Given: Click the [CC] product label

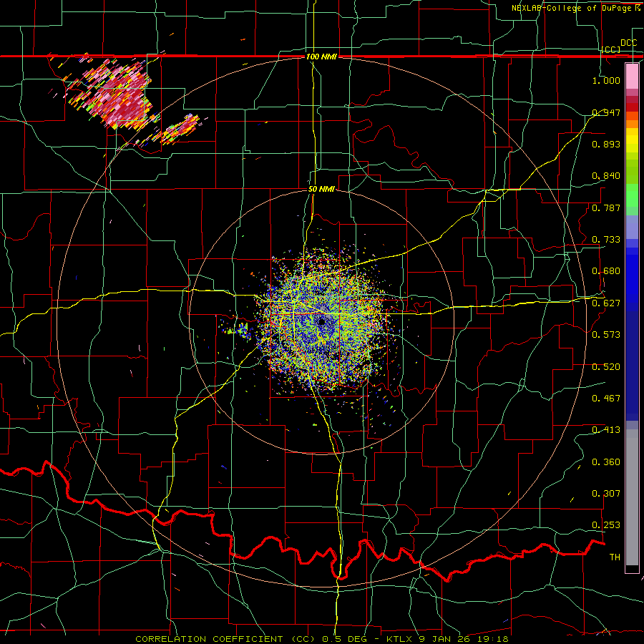Looking at the screenshot, I should click(x=611, y=49).
